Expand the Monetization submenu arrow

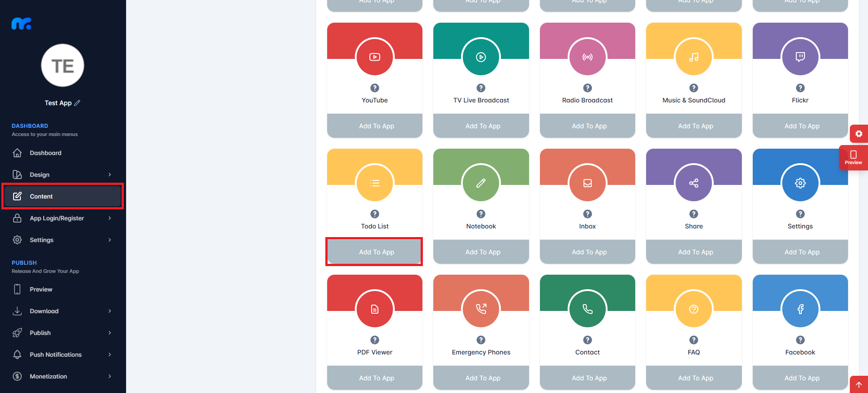click(x=110, y=376)
